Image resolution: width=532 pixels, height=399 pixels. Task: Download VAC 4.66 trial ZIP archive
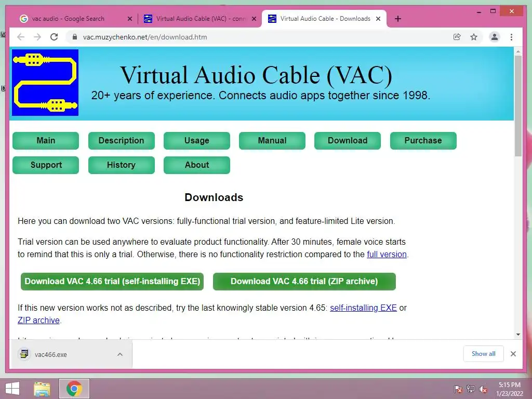[x=304, y=281]
